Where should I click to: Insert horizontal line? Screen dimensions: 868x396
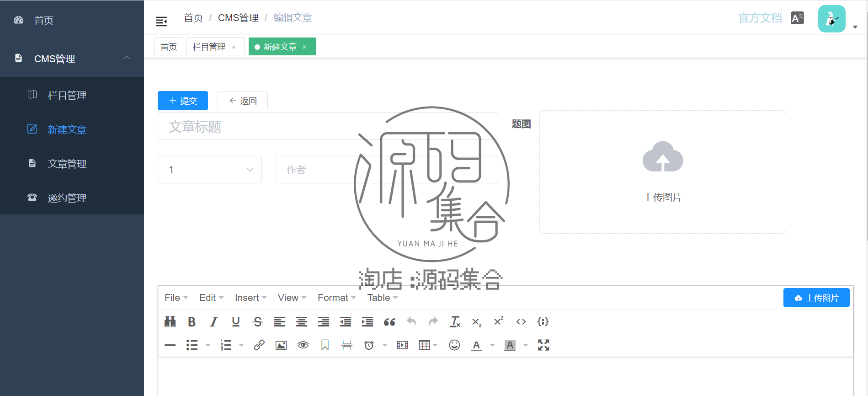(x=170, y=345)
